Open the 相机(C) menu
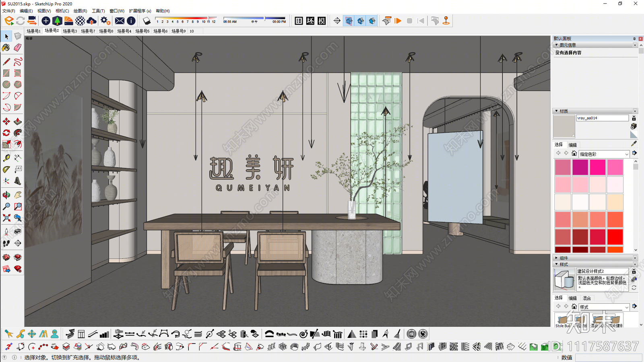Image resolution: width=644 pixels, height=362 pixels. 62,11
